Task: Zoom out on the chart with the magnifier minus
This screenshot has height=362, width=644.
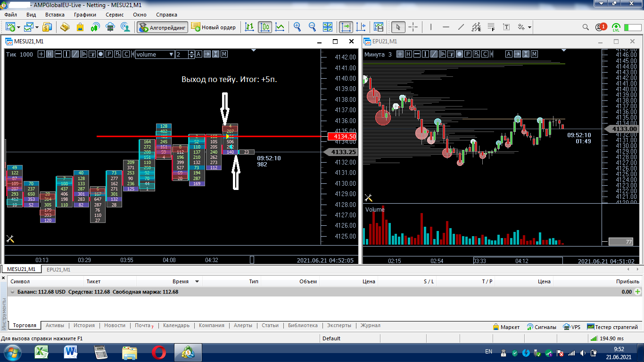Action: pyautogui.click(x=313, y=27)
